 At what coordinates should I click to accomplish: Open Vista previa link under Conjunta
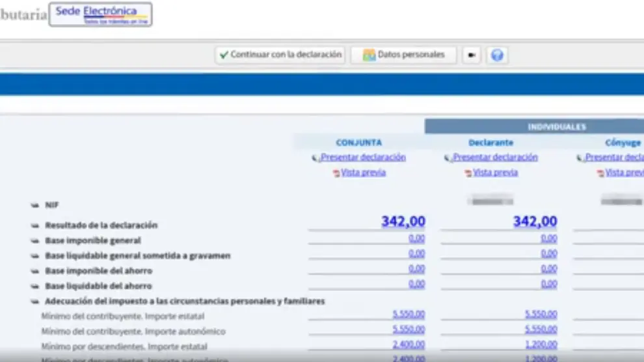pos(363,173)
